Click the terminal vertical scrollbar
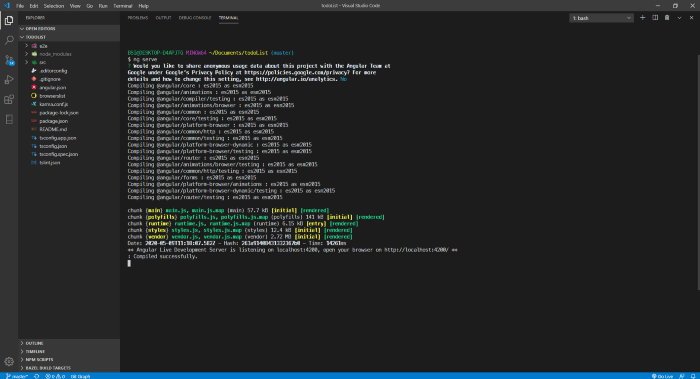 coord(698,172)
